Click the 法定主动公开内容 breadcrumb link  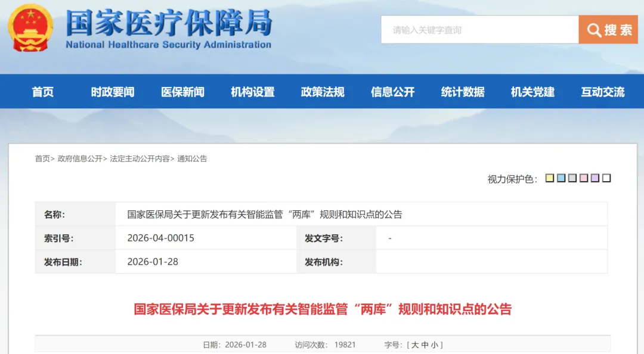140,159
